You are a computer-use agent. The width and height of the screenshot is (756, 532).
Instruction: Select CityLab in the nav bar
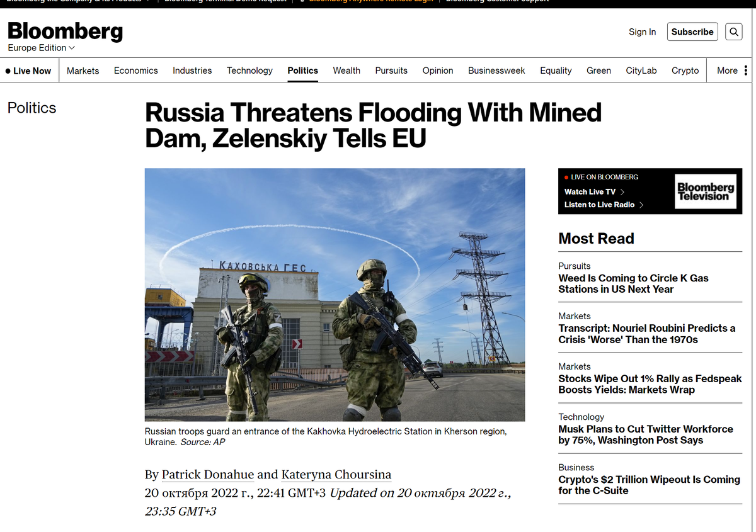[641, 71]
